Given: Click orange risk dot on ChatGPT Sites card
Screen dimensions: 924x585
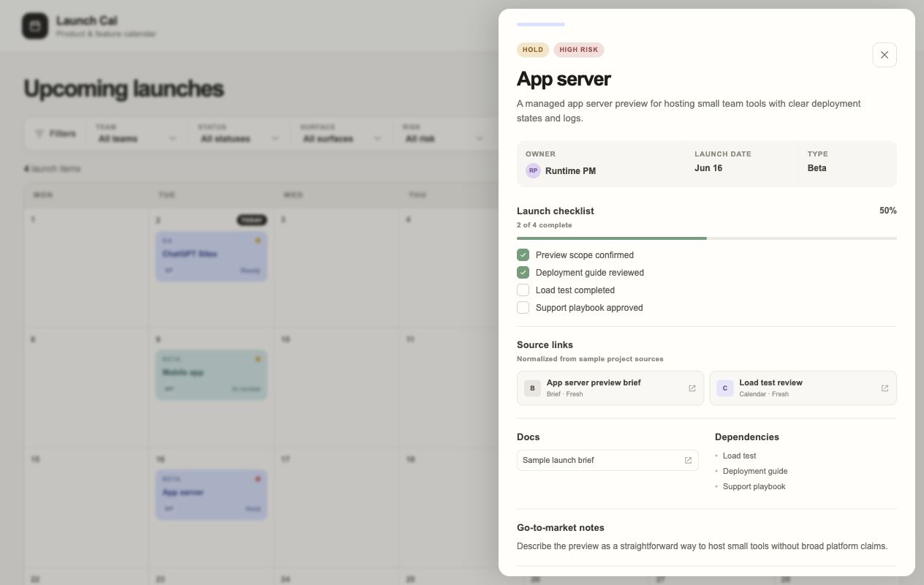Looking at the screenshot, I should point(258,241).
